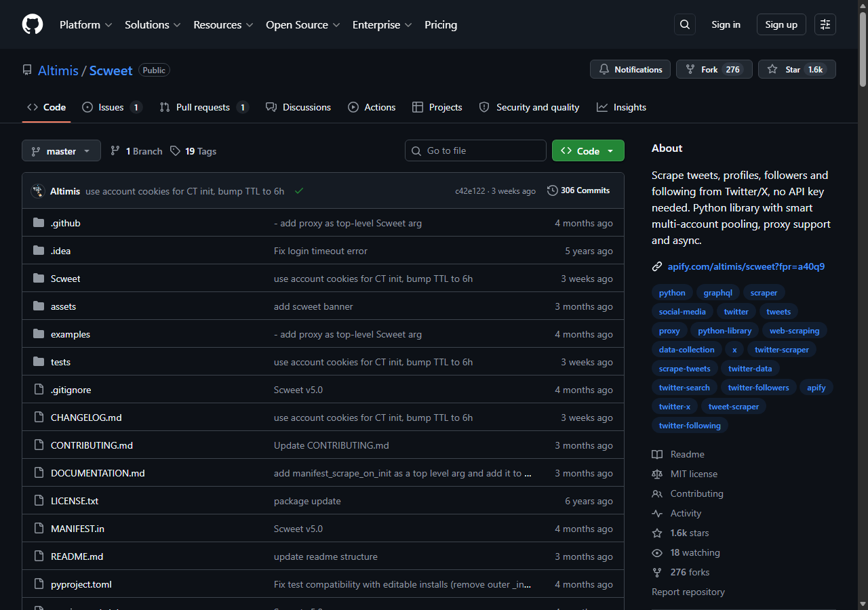Click the assets folder icon
Image resolution: width=868 pixels, height=610 pixels.
pos(39,306)
